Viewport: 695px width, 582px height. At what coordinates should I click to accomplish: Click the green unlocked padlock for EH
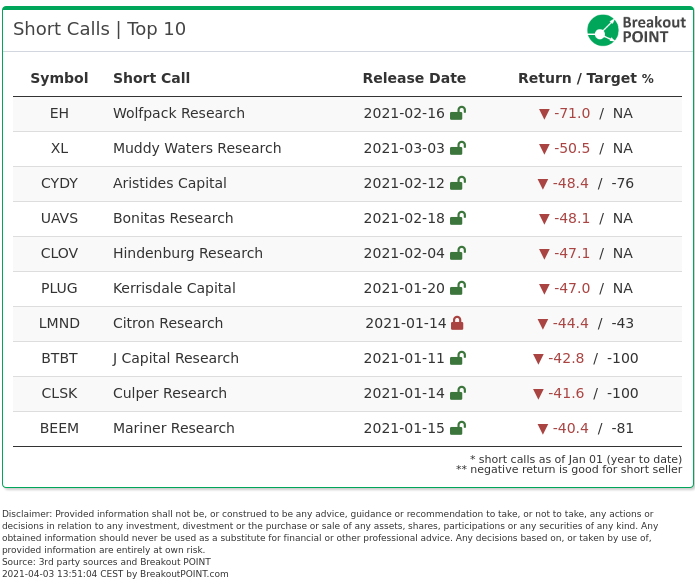coord(457,113)
